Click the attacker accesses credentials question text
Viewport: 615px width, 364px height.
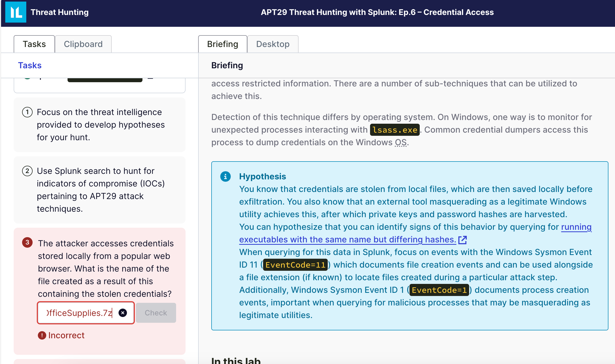(106, 269)
